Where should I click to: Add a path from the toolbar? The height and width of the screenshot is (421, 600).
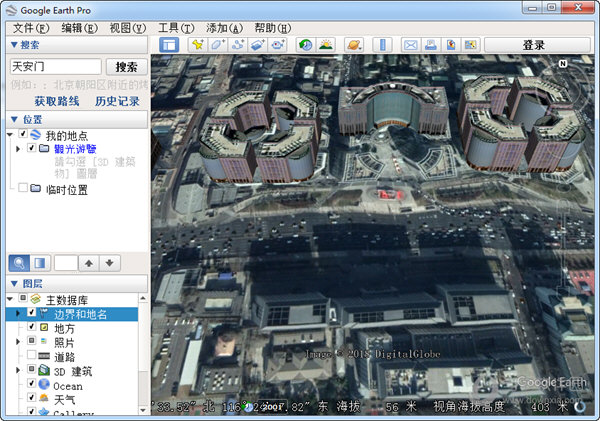coord(238,45)
